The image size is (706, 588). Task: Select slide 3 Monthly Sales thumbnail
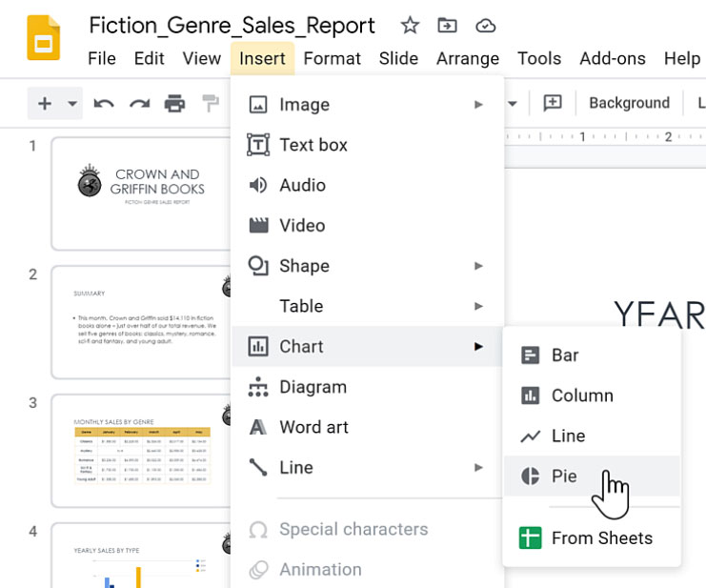pos(142,450)
